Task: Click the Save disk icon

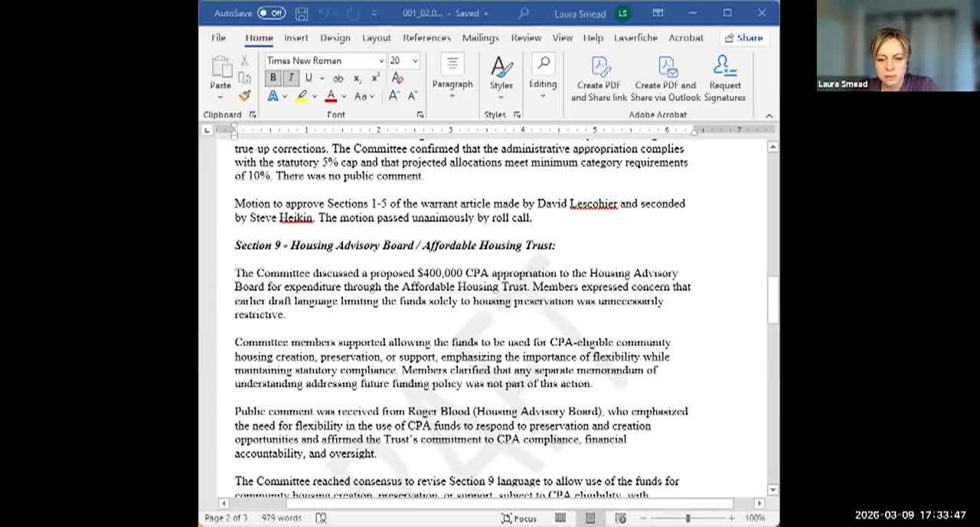Action: [x=302, y=13]
